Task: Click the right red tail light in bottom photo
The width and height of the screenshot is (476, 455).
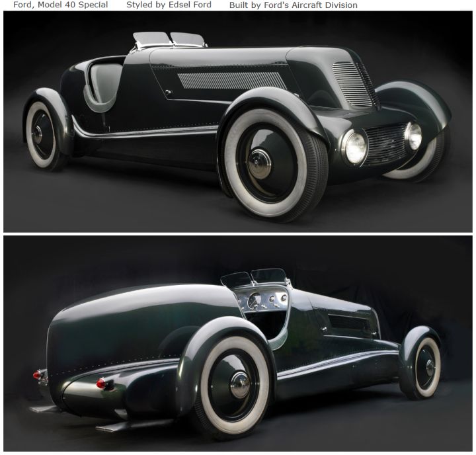Action: [100, 384]
